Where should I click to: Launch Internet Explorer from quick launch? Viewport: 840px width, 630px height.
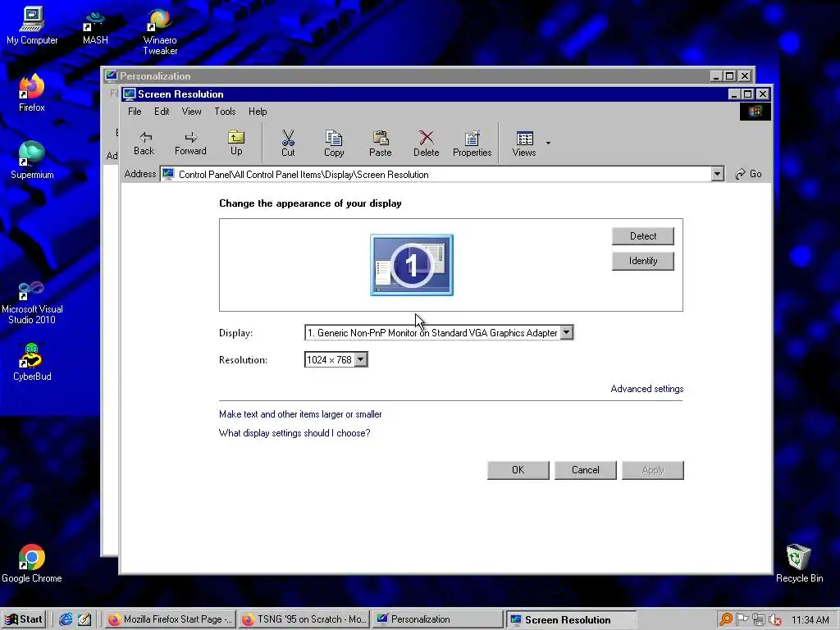coord(66,619)
